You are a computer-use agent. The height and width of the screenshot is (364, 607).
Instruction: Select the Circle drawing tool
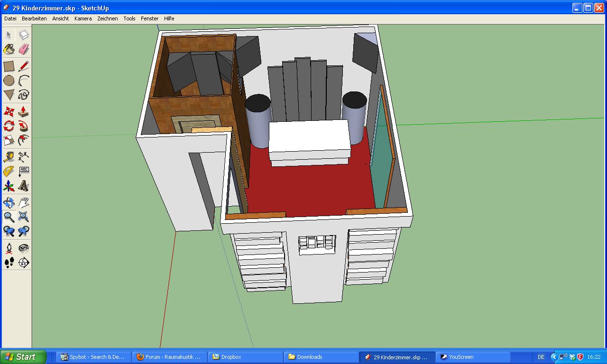click(x=9, y=81)
